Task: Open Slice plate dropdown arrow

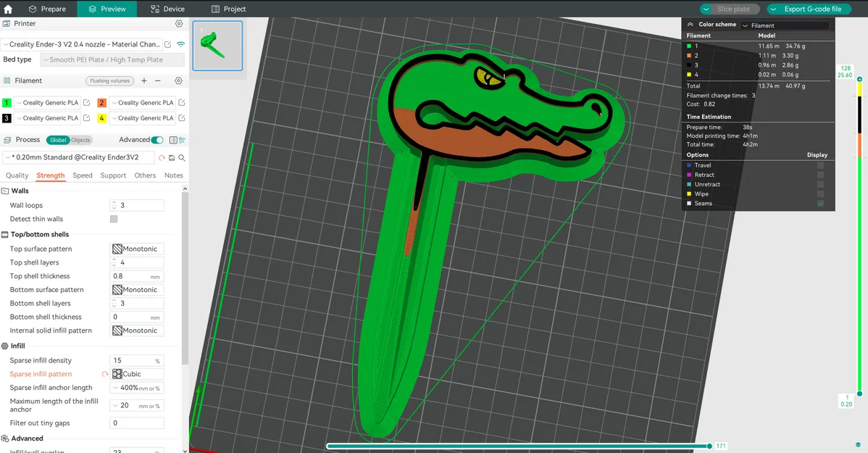Action: [706, 9]
